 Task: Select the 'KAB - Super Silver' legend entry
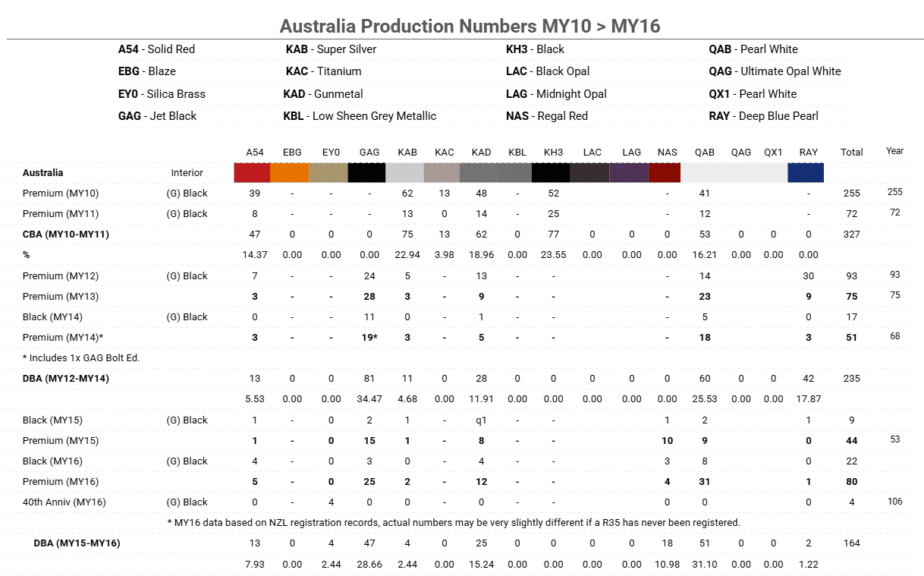pyautogui.click(x=331, y=49)
